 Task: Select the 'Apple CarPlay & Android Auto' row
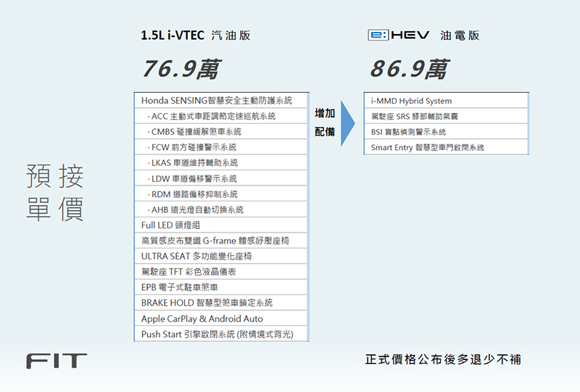point(221,318)
